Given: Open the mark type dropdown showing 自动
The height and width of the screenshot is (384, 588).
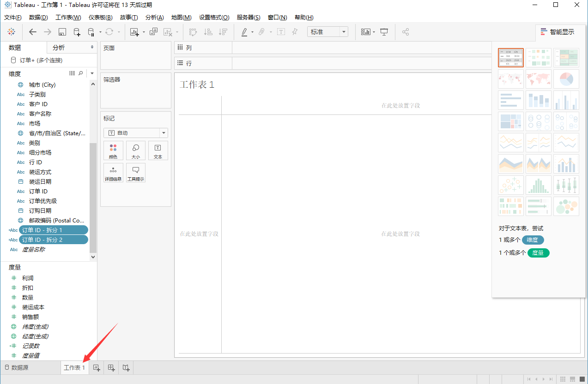Looking at the screenshot, I should pyautogui.click(x=136, y=133).
